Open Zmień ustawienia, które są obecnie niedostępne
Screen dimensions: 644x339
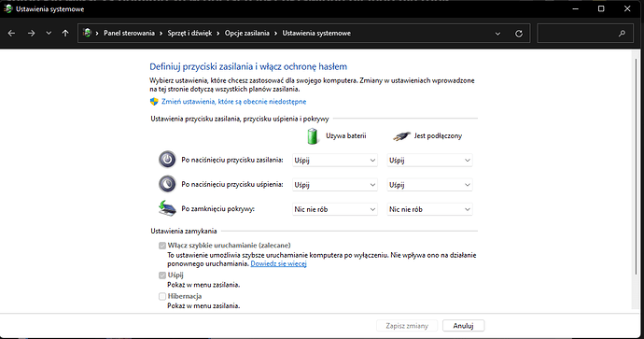(233, 102)
